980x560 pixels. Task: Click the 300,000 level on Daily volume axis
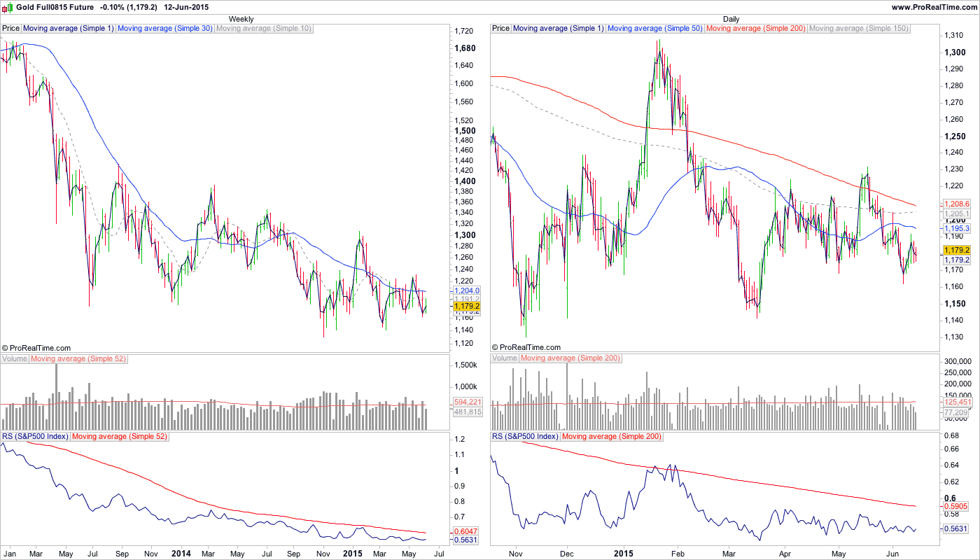957,361
